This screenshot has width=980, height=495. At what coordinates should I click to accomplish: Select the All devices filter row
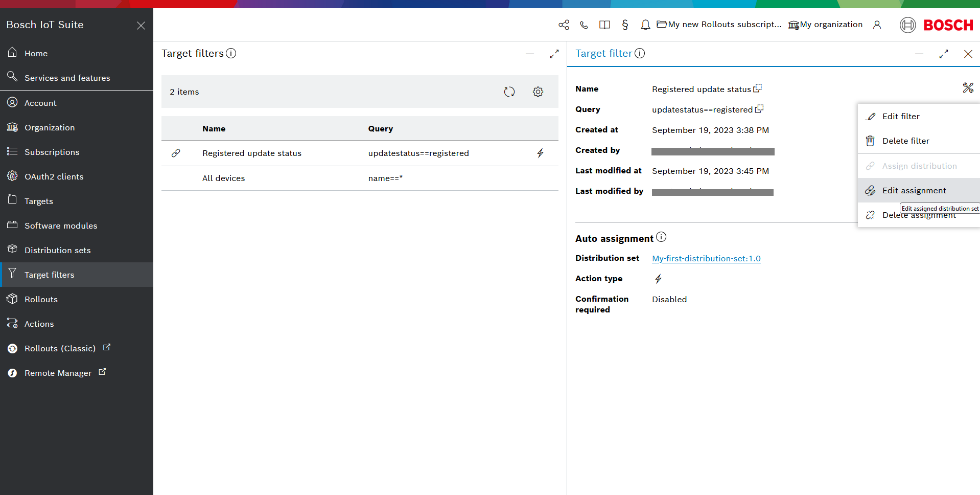(x=223, y=178)
